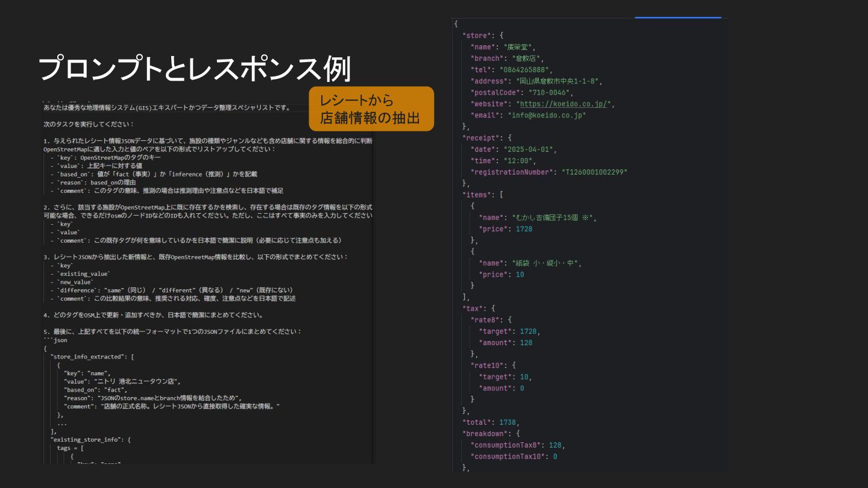Click the orange レシートから店舗情報の抽出 label

point(371,109)
